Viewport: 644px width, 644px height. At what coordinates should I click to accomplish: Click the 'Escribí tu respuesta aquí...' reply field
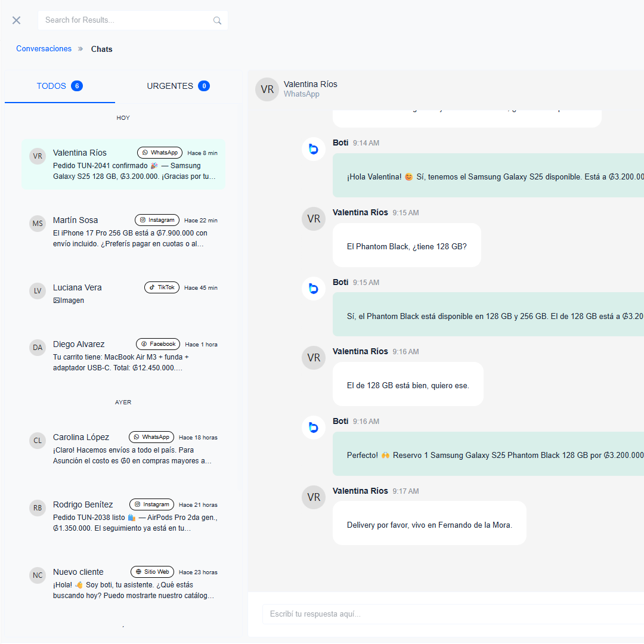[453, 614]
